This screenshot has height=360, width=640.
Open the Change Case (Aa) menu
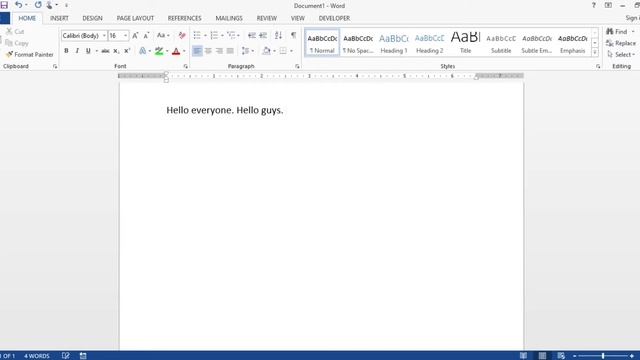[x=163, y=36]
